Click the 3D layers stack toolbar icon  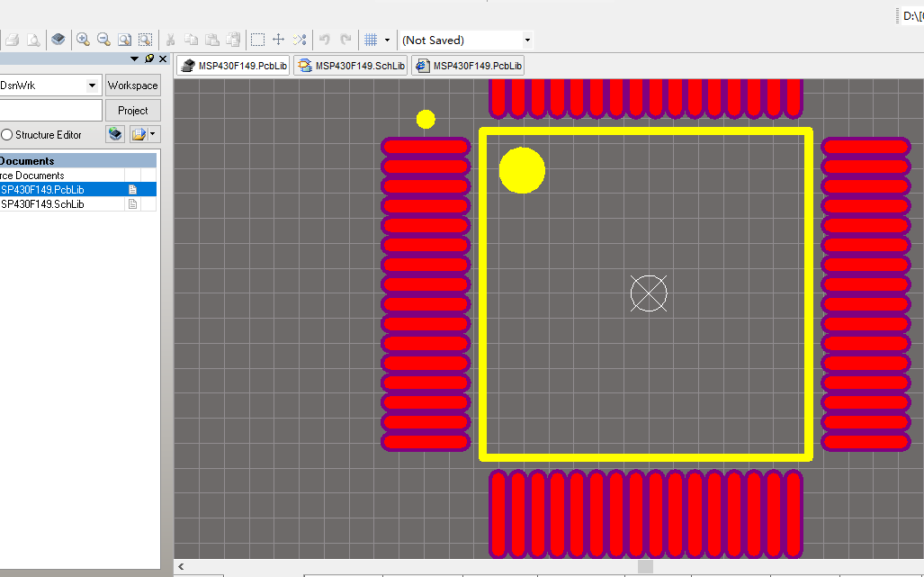coord(58,40)
